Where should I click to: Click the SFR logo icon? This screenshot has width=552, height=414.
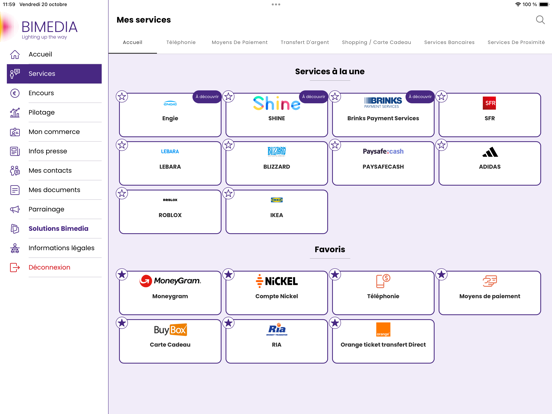pyautogui.click(x=489, y=103)
